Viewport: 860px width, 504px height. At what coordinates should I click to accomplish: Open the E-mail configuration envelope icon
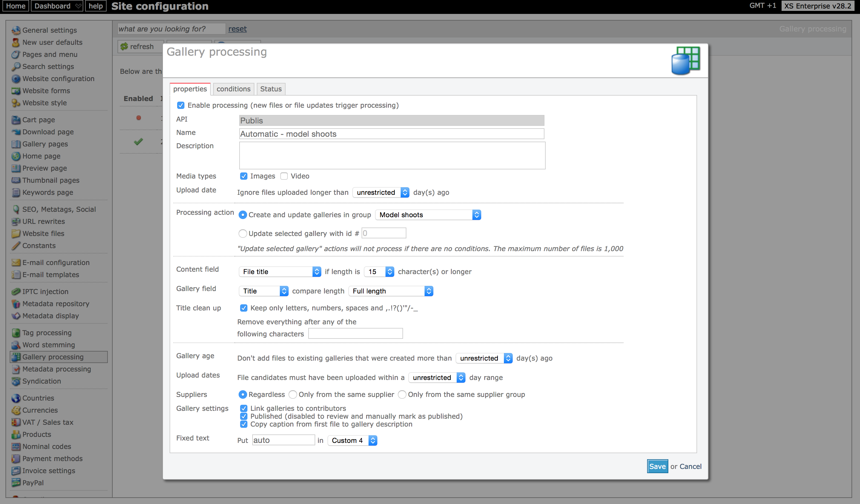[x=16, y=263]
